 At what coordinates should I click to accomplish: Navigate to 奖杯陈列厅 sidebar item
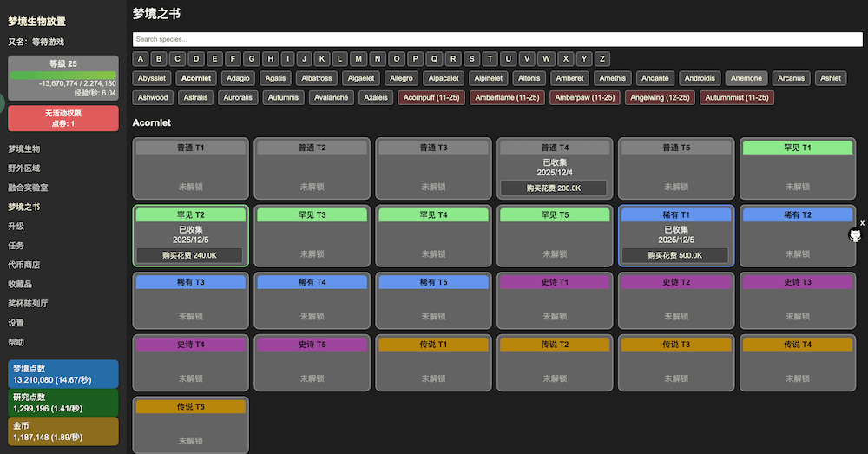point(28,303)
